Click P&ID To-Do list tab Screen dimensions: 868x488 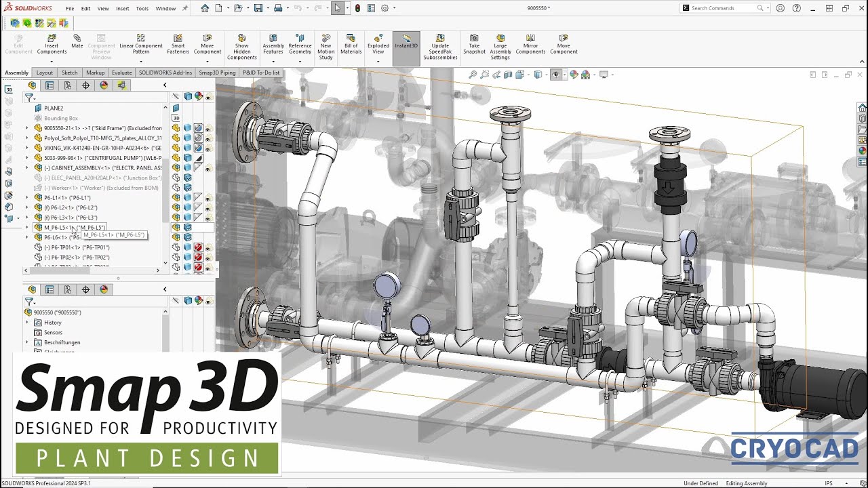pos(260,73)
